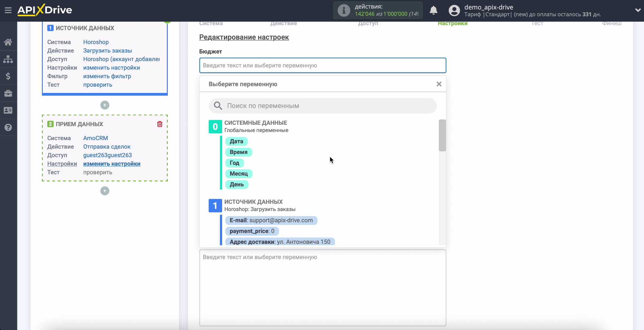The width and height of the screenshot is (644, 330).
Task: Click the ApiX-Drive logo
Action: tap(44, 10)
